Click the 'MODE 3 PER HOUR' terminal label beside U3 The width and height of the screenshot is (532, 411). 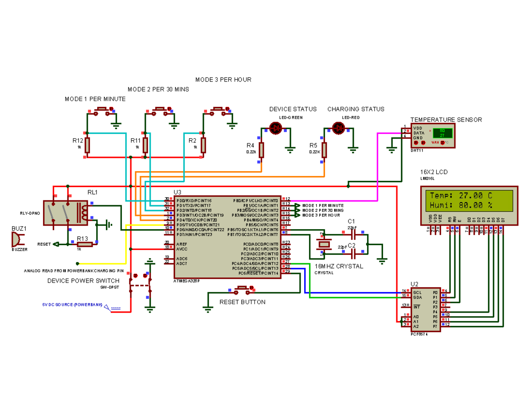321,215
